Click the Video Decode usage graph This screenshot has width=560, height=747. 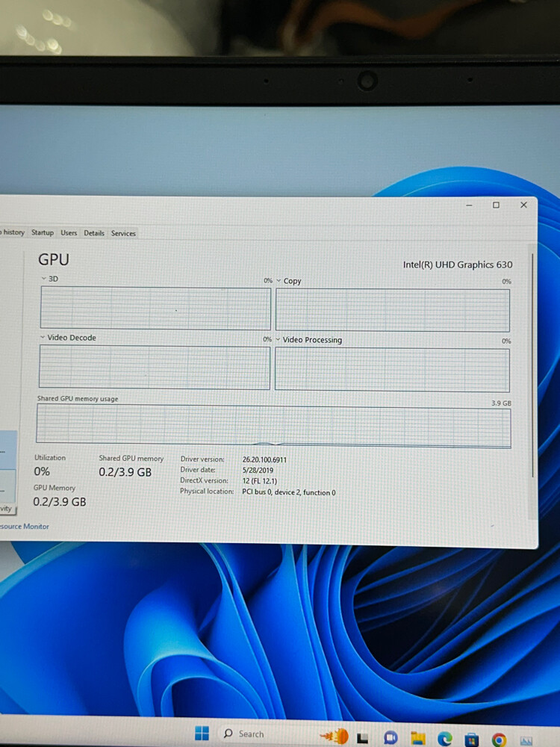pos(155,368)
